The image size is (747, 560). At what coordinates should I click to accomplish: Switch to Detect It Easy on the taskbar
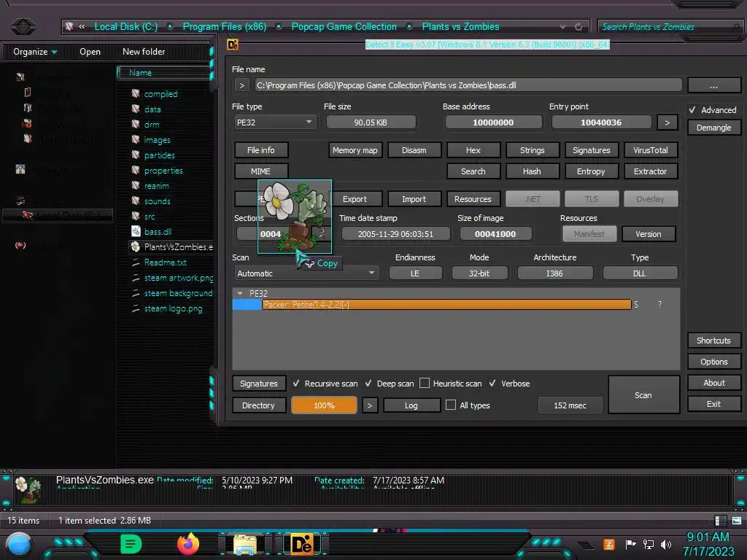coord(303,544)
